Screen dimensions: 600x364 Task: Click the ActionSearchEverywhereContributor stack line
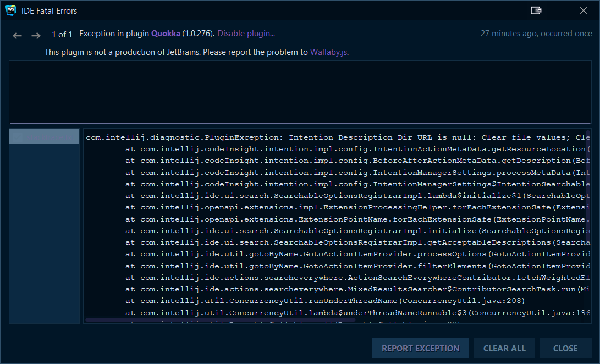[358, 278]
